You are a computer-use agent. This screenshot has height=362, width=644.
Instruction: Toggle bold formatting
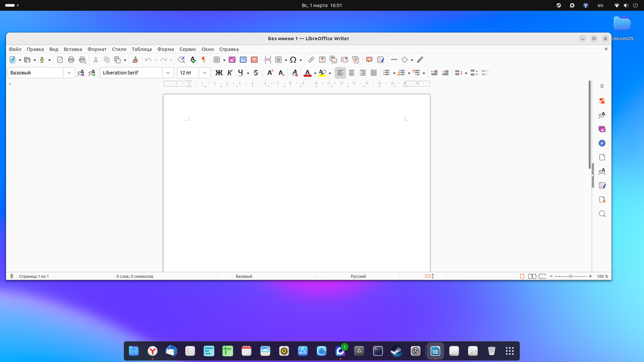[218, 72]
